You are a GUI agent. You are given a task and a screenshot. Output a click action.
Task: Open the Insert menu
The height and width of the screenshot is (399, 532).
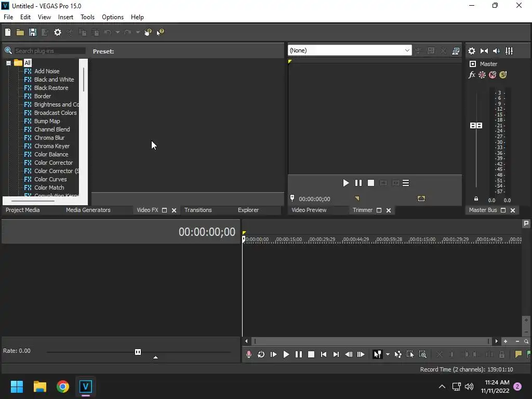click(65, 17)
